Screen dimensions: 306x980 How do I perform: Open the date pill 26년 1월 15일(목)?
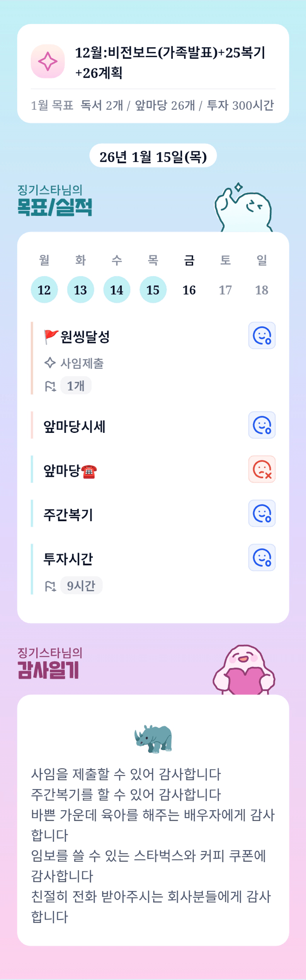click(x=153, y=156)
